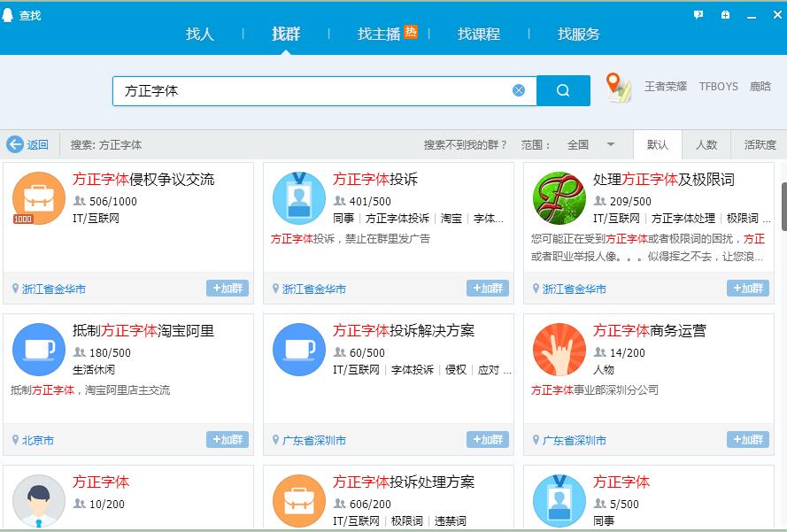The image size is (787, 532).
Task: Open avatar of 抵制方正字体淘宝阿里 group
Action: coord(39,350)
